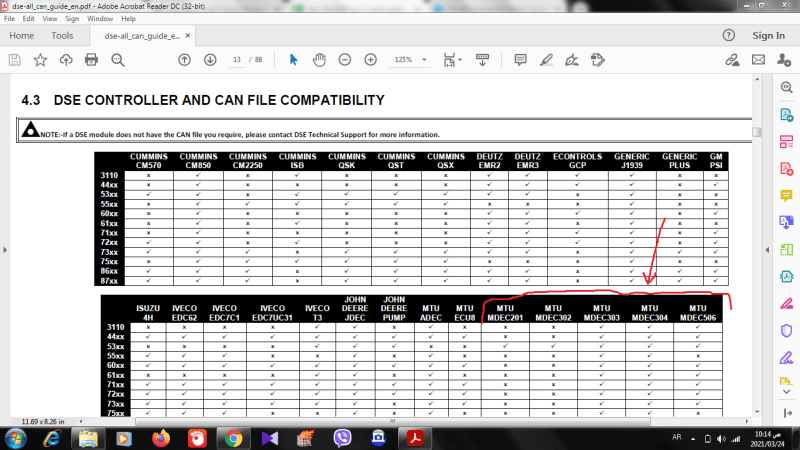Click the 87xx row in top table

coord(411,281)
